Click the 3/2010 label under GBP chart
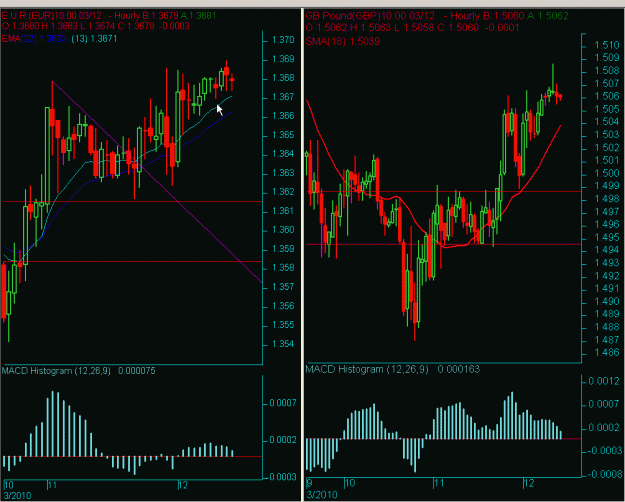The image size is (625, 502). point(321,495)
